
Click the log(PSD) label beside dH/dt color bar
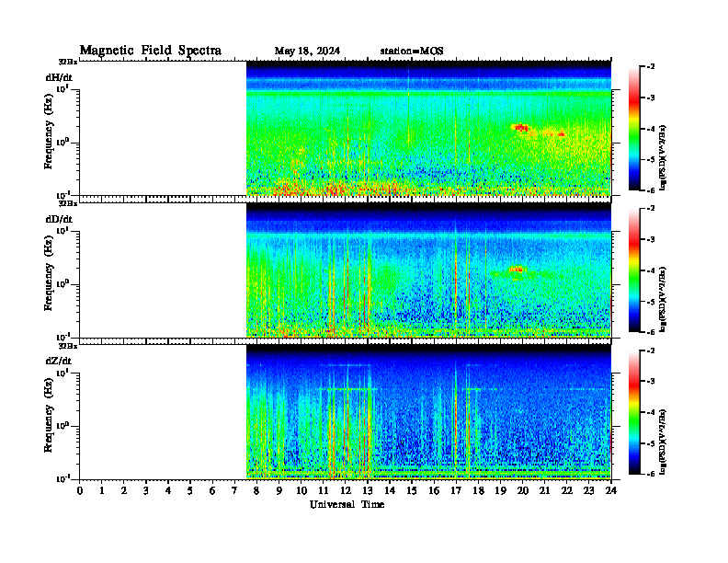[x=663, y=157]
